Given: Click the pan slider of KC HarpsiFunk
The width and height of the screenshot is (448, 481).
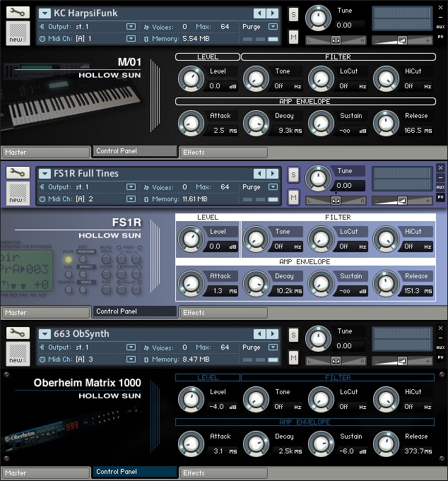Looking at the screenshot, I should [336, 40].
